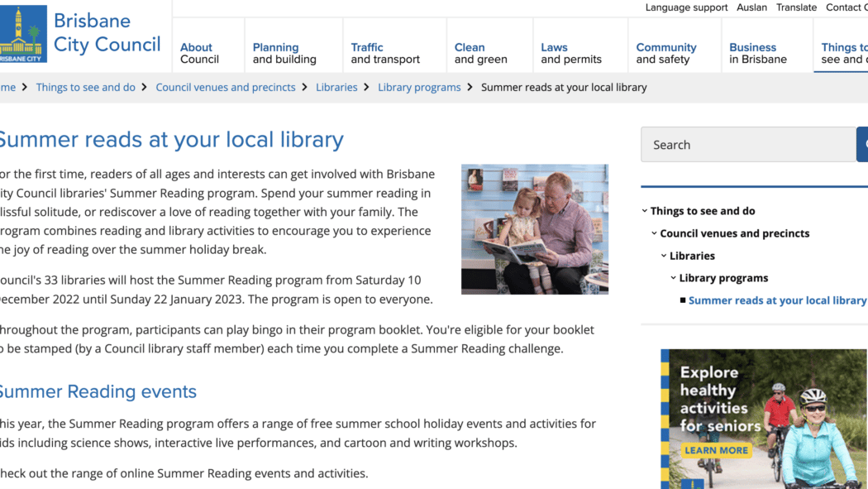The height and width of the screenshot is (489, 868).
Task: Open the Library programs breadcrumb link
Action: (x=419, y=88)
